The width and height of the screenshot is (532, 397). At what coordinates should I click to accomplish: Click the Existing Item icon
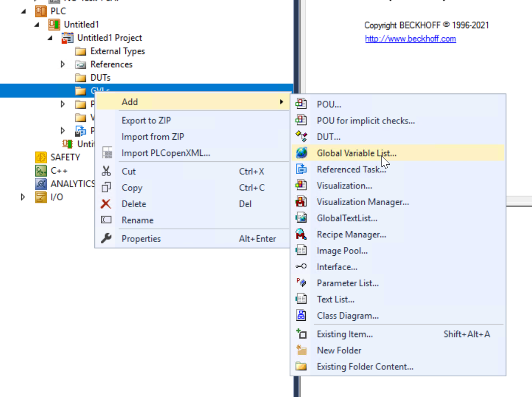pyautogui.click(x=301, y=334)
